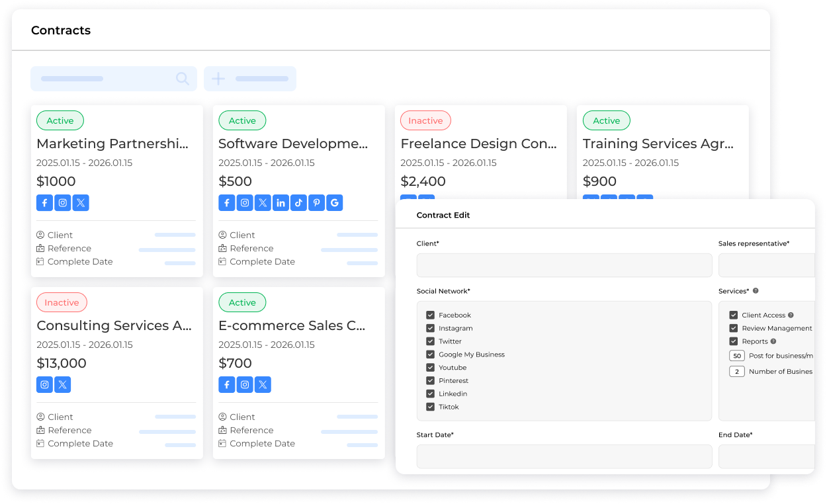This screenshot has height=504, width=827.
Task: Click the Contracts page heading
Action: coord(61,30)
